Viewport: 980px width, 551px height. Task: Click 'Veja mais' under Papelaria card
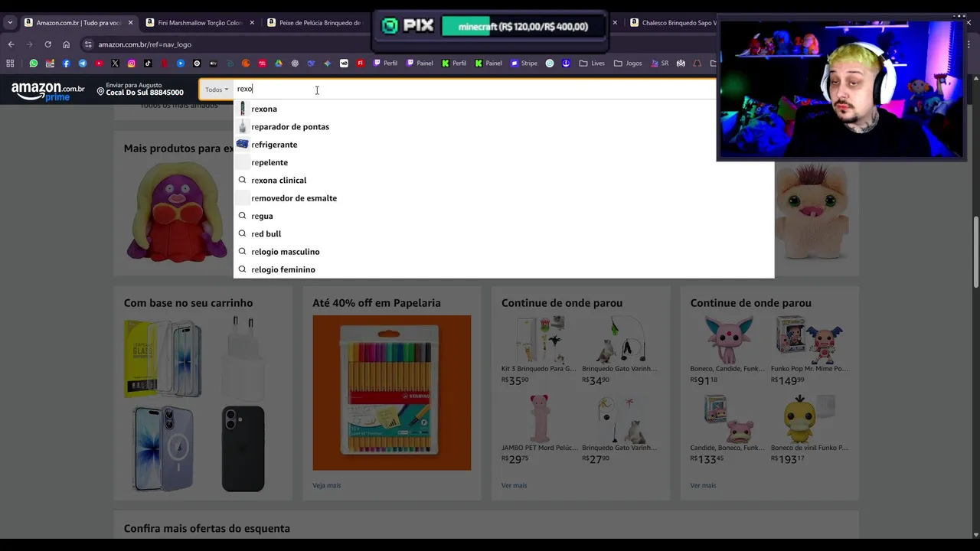326,485
